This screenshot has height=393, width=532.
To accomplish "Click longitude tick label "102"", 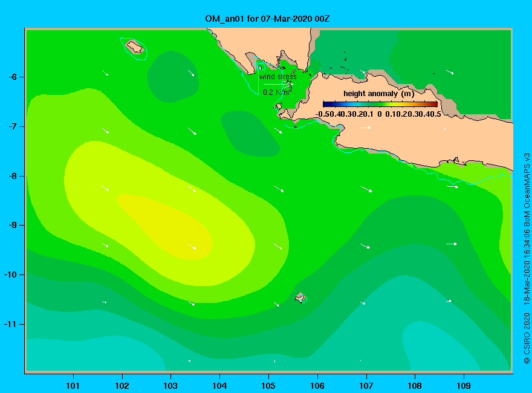I will (122, 386).
